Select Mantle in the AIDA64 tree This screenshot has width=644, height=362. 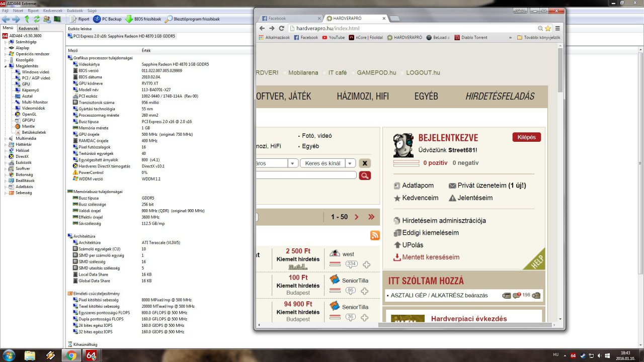(25, 126)
